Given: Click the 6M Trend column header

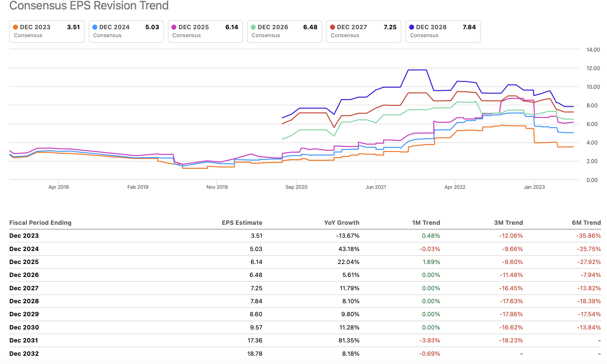Looking at the screenshot, I should pos(586,223).
